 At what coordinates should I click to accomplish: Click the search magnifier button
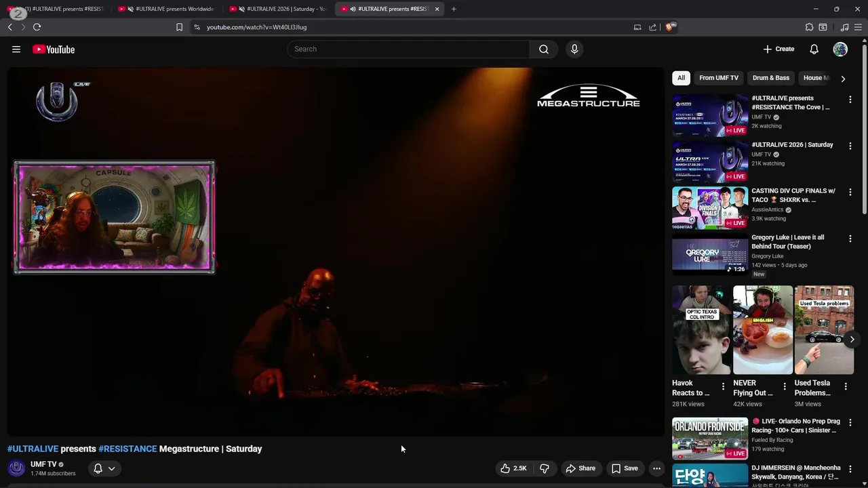(544, 49)
